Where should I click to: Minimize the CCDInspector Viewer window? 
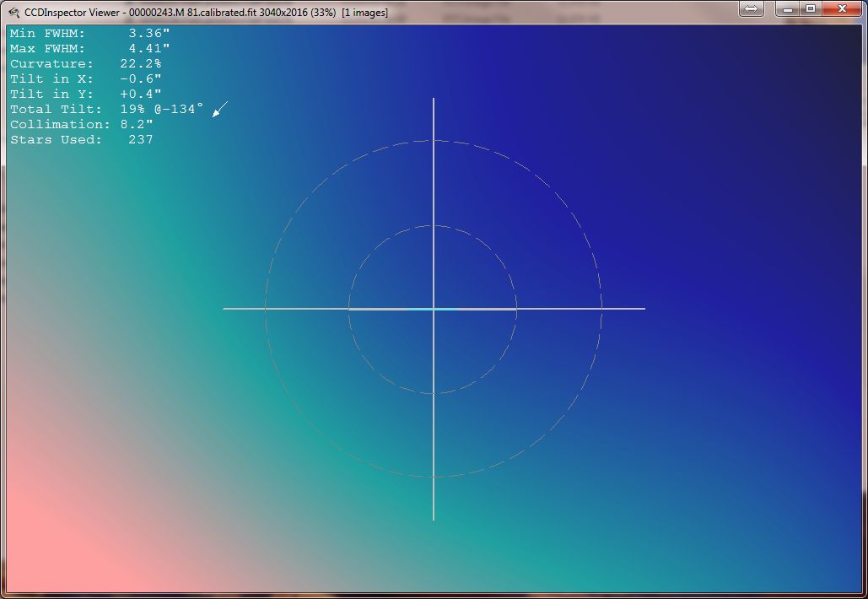click(787, 8)
